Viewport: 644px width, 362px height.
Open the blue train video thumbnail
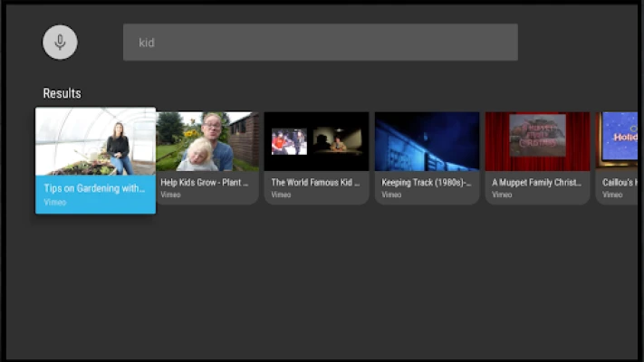click(x=427, y=141)
